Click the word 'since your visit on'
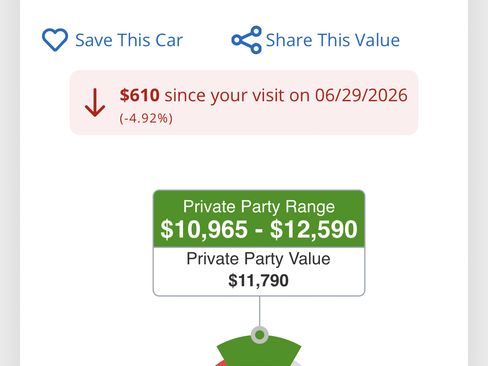Viewport: 488px width, 366px height. [237, 95]
